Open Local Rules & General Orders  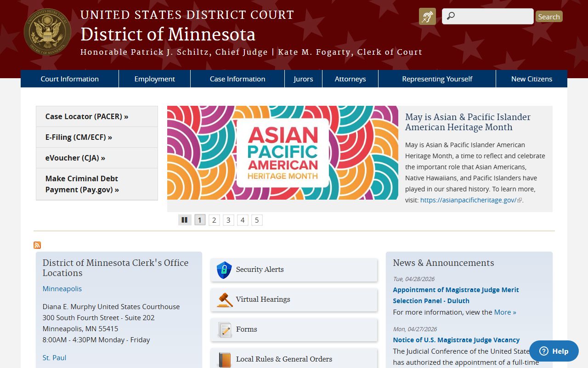click(294, 359)
